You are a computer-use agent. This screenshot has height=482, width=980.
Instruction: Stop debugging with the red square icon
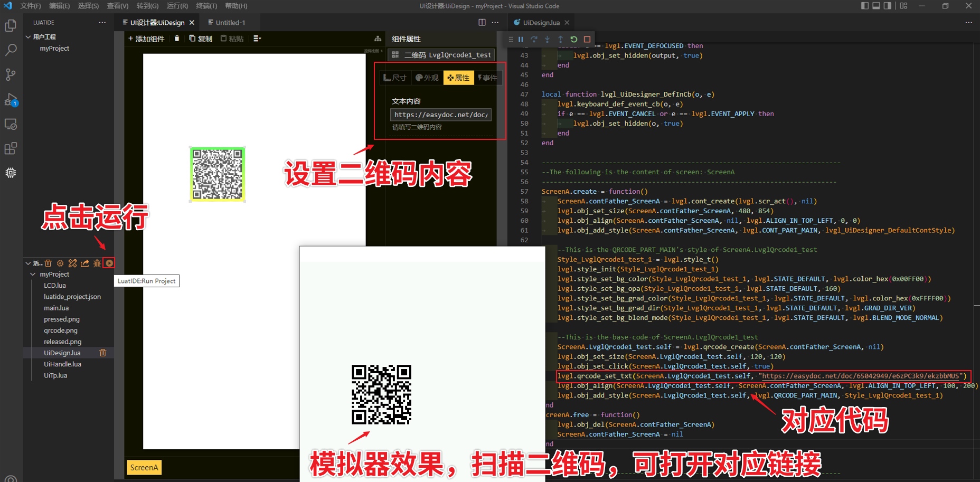tap(586, 39)
